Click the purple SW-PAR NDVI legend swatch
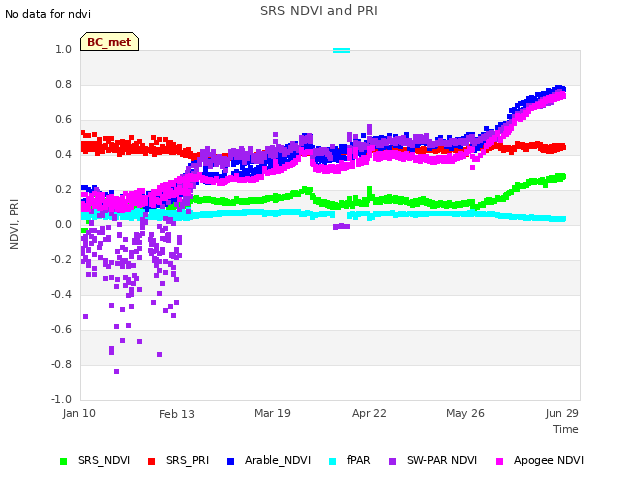 point(392,461)
